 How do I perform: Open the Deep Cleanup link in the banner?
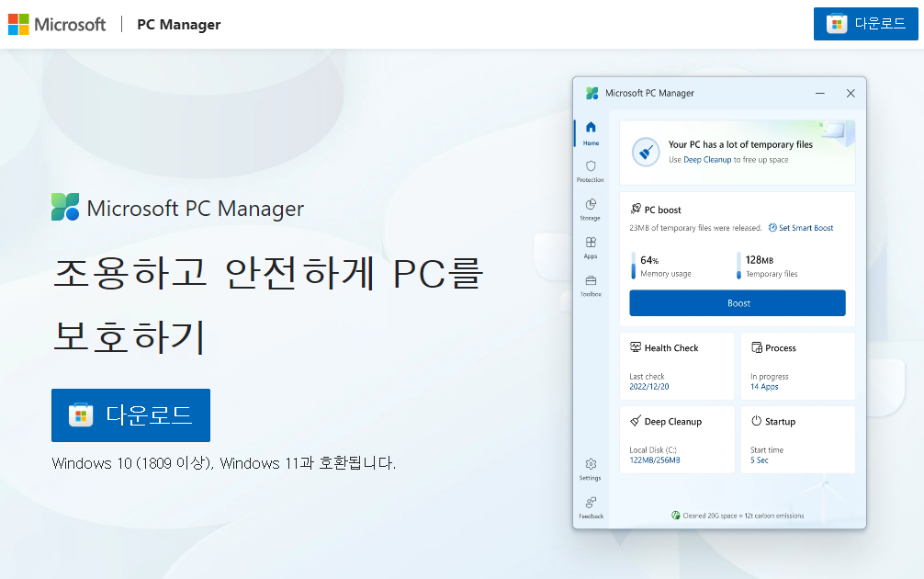(707, 160)
